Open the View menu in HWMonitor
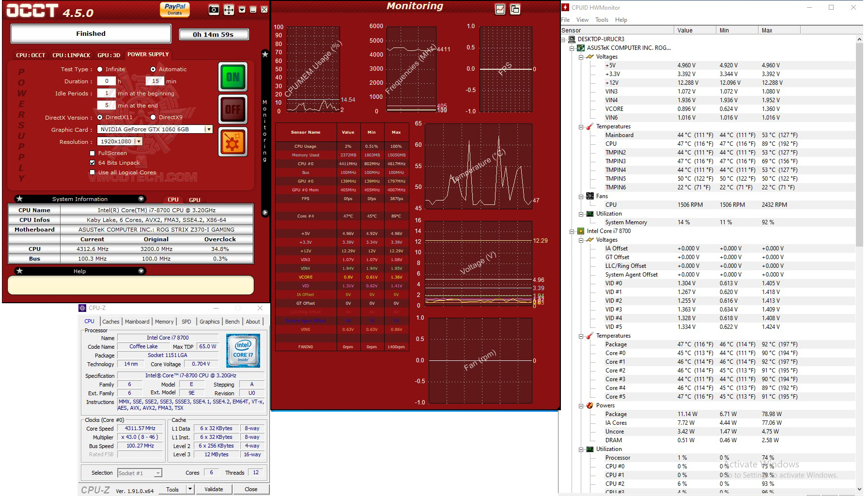Viewport: 868px width, 496px height. click(x=582, y=20)
